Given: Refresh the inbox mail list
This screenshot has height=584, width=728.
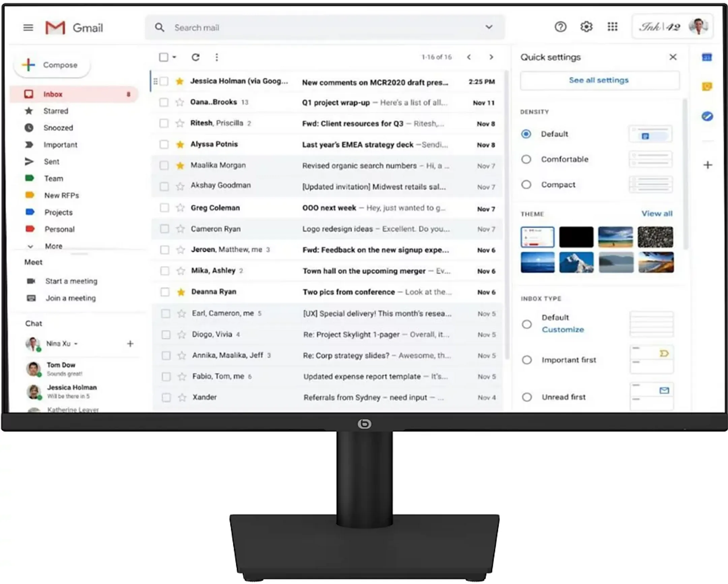Looking at the screenshot, I should click(195, 57).
